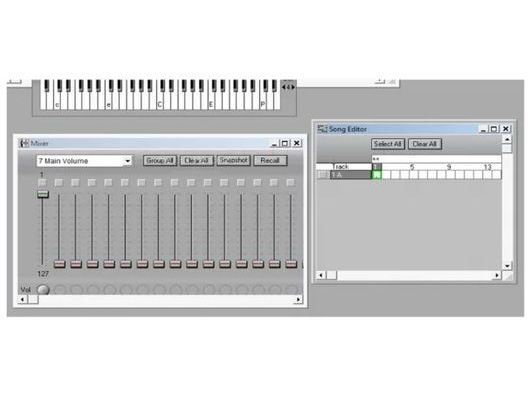Click the piano key labeled uppercase C
Image resolution: width=530 pixels, height=400 pixels.
(x=160, y=101)
